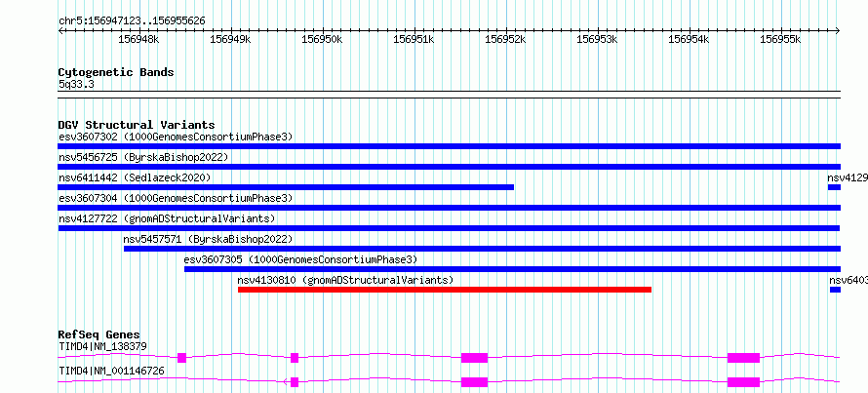Select the Cytogenetic Bands track title

[116, 72]
